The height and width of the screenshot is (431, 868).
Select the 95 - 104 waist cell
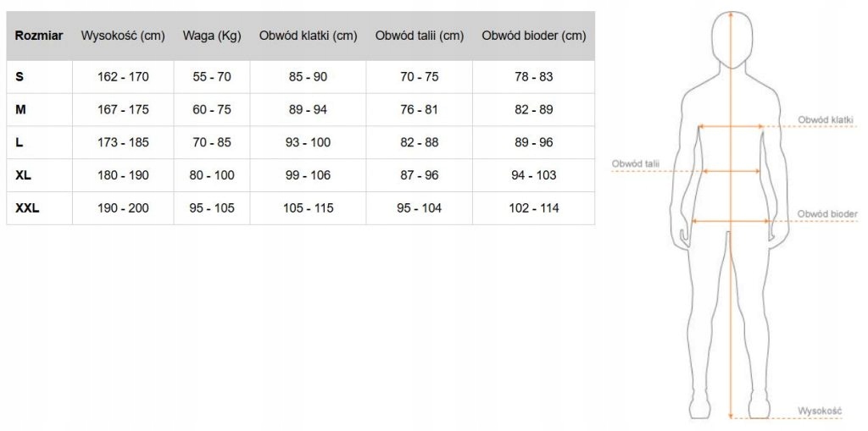click(x=419, y=208)
